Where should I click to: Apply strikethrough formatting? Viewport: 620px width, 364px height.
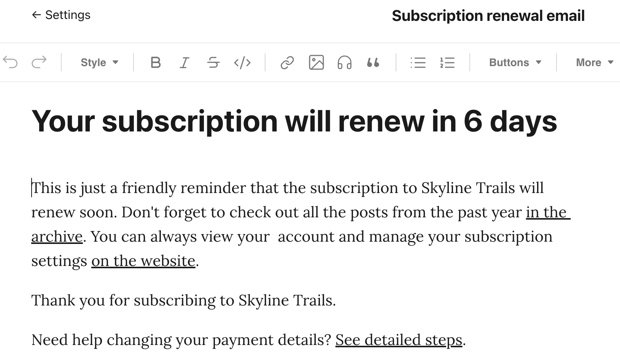tap(213, 62)
